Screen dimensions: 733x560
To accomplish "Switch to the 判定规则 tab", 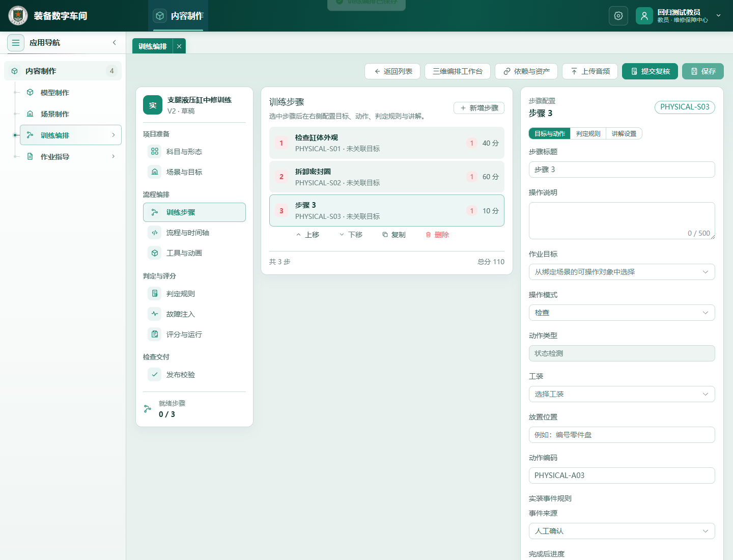I will pyautogui.click(x=588, y=134).
